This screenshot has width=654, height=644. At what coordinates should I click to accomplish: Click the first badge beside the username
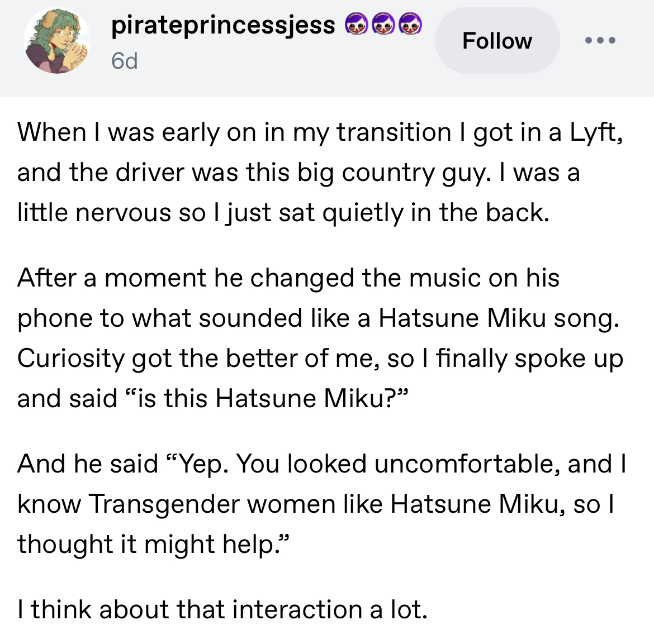(x=356, y=24)
